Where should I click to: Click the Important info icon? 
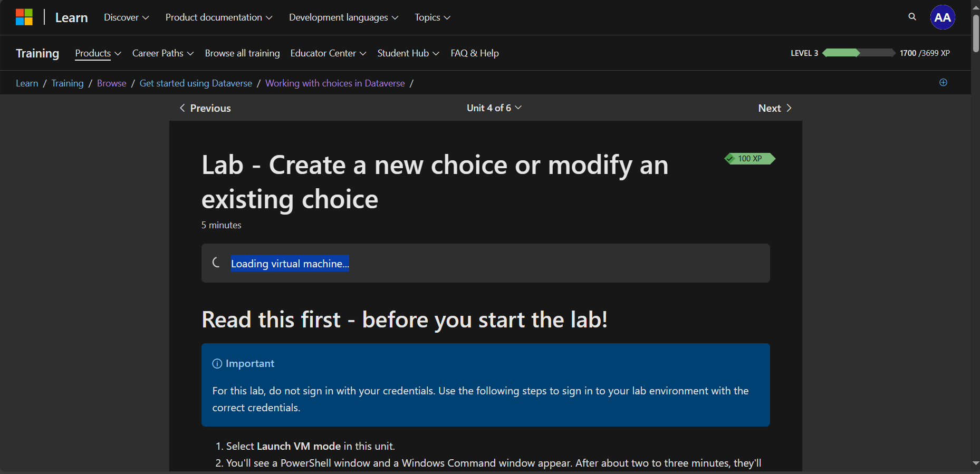pyautogui.click(x=217, y=363)
